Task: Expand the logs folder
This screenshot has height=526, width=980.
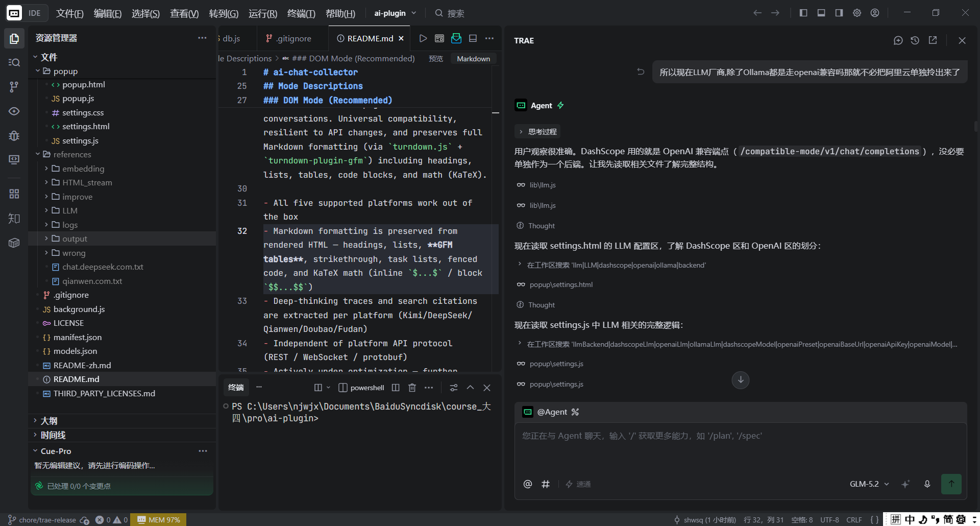Action: click(x=46, y=225)
